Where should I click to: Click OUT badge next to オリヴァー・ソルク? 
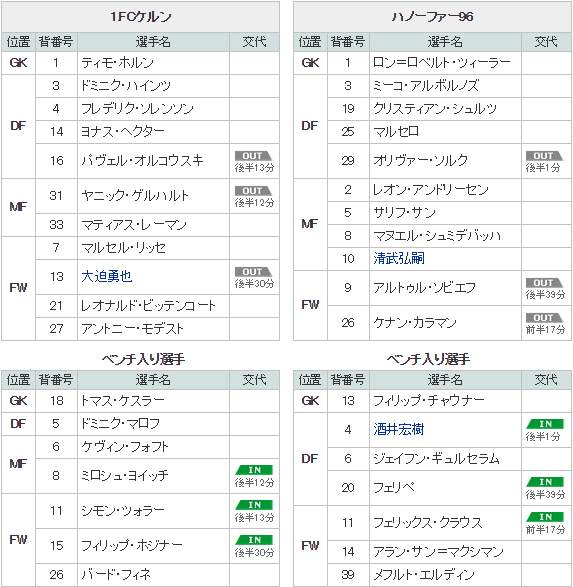tap(545, 156)
